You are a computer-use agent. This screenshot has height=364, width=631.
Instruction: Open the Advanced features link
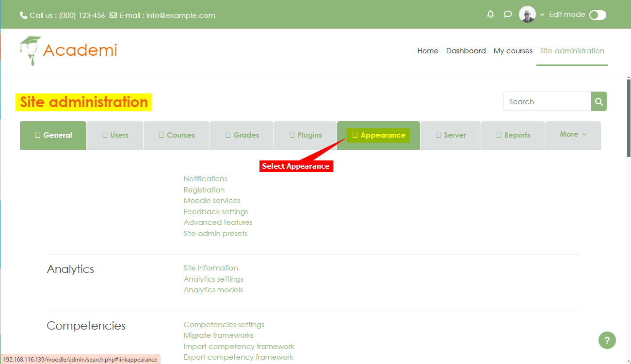[218, 222]
